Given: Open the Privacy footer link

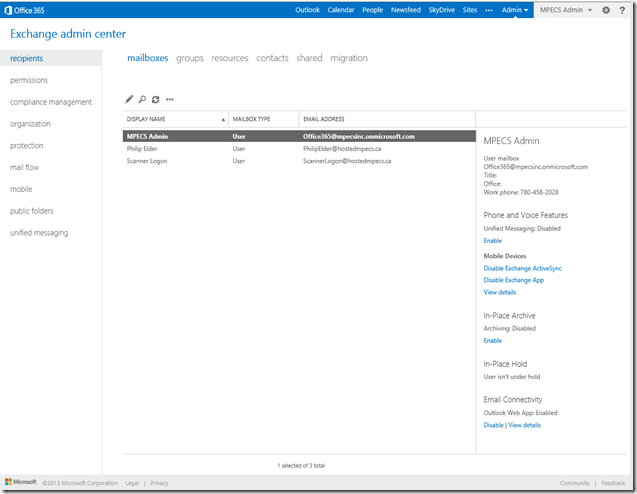Looking at the screenshot, I should (159, 483).
